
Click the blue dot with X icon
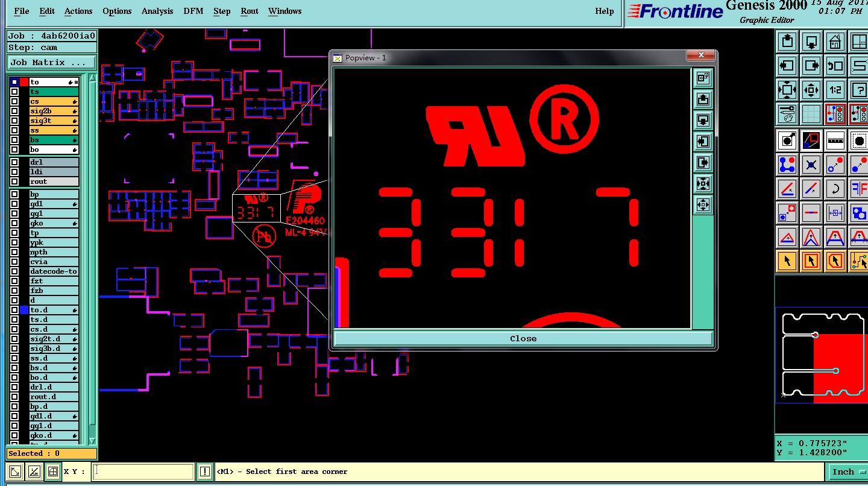811,165
